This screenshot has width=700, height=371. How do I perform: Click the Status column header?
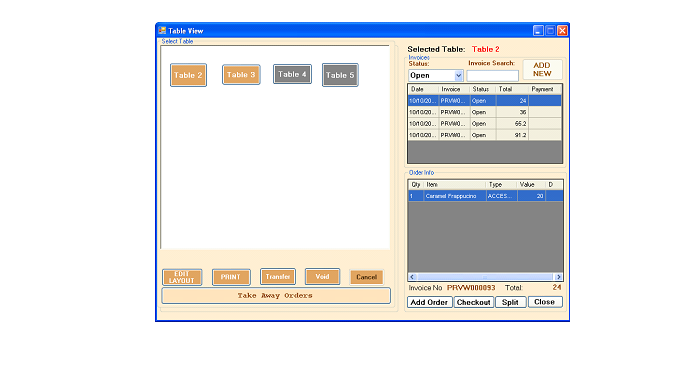483,89
